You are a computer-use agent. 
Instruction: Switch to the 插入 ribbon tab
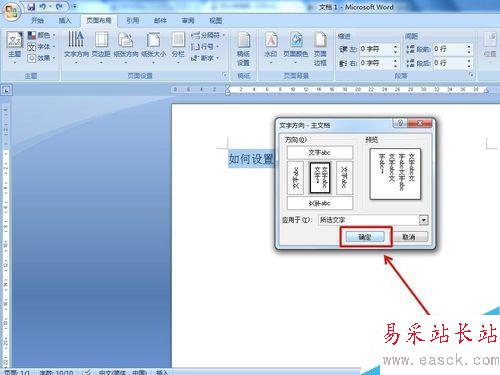65,20
